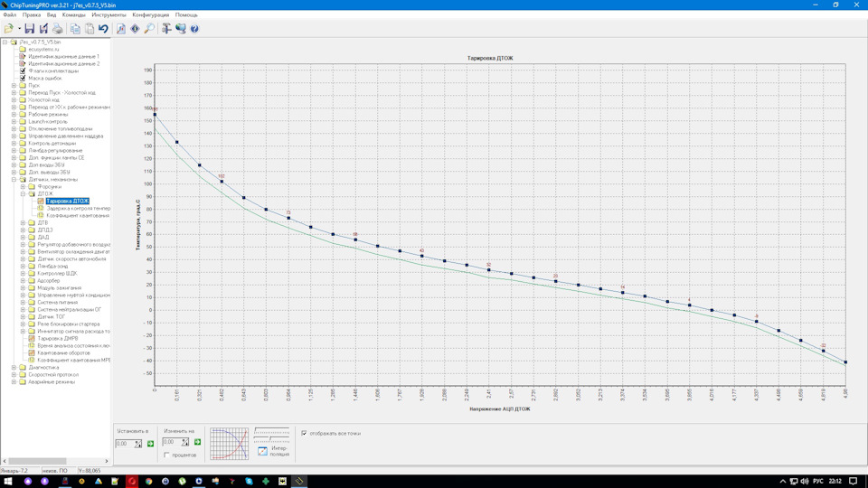Open Windows Start menu
This screenshot has height=488, width=868.
[x=8, y=482]
